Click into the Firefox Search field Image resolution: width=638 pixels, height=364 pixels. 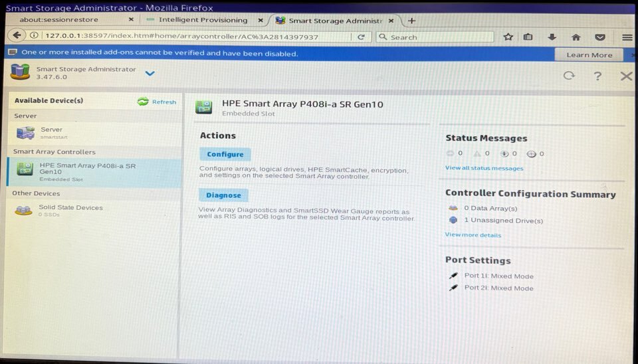click(435, 37)
